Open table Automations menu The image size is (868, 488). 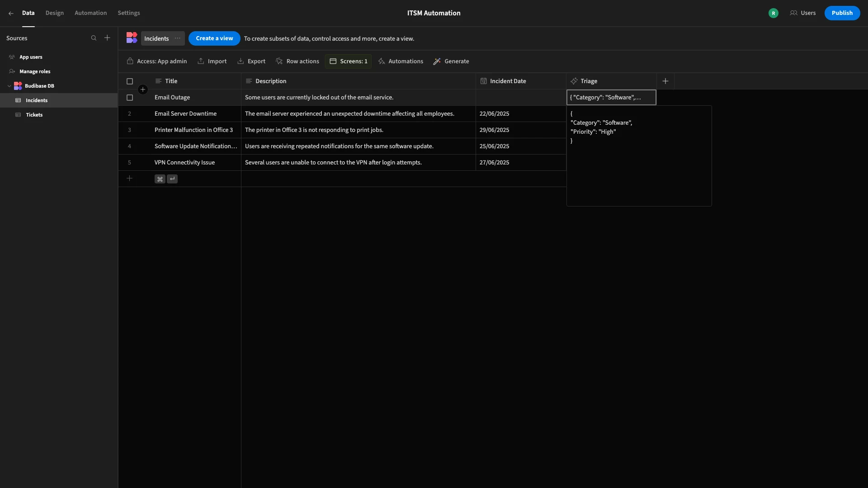tap(401, 61)
